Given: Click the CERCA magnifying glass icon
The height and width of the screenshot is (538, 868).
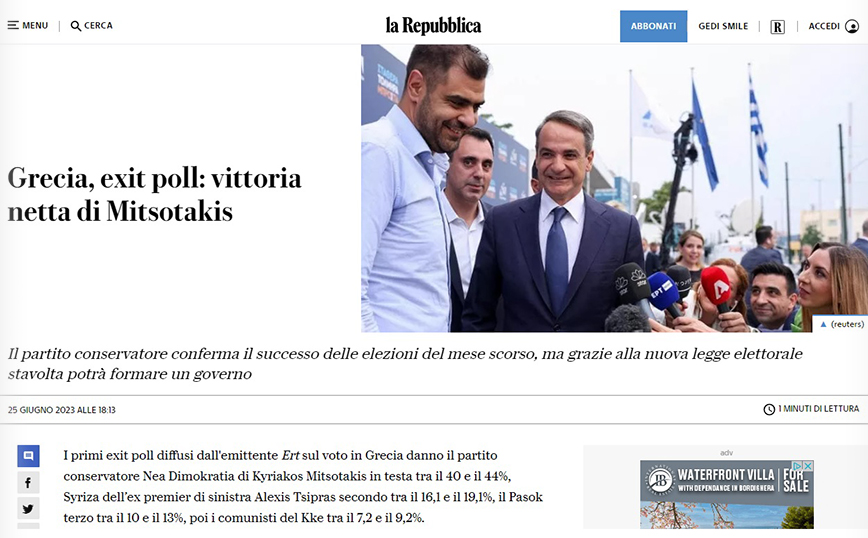Looking at the screenshot, I should (x=76, y=26).
